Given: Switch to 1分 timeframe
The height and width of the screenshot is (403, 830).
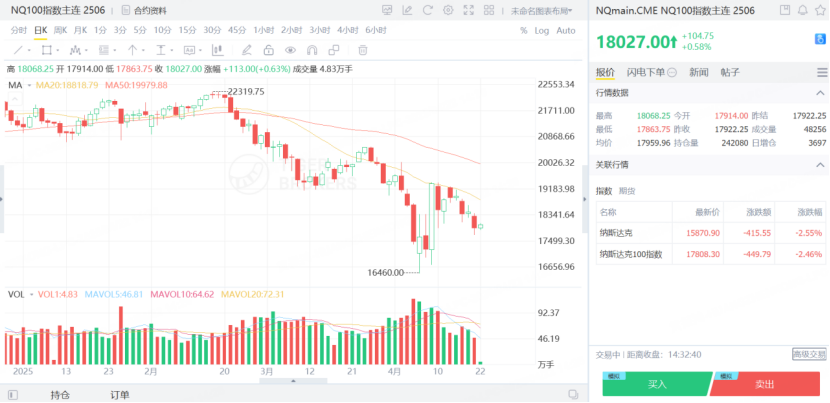Looking at the screenshot, I should pyautogui.click(x=100, y=30).
